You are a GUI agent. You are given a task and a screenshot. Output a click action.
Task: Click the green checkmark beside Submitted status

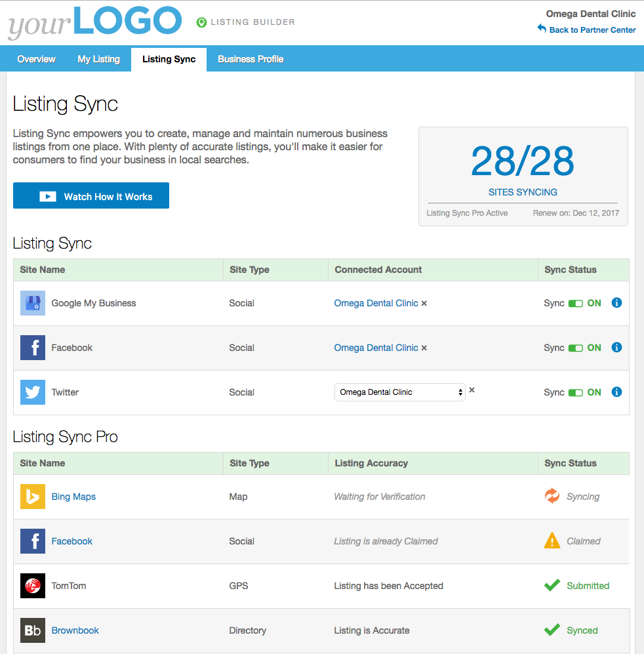point(552,586)
